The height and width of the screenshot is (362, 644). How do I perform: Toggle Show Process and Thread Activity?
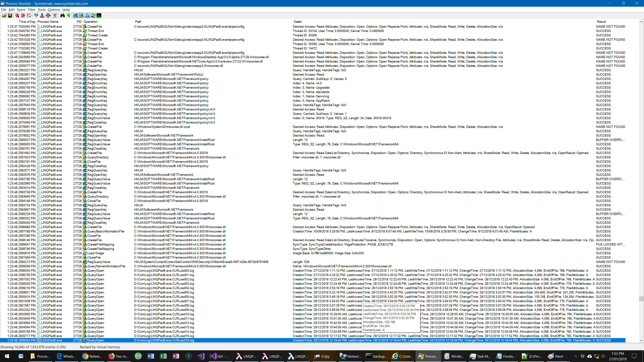pos(93,15)
